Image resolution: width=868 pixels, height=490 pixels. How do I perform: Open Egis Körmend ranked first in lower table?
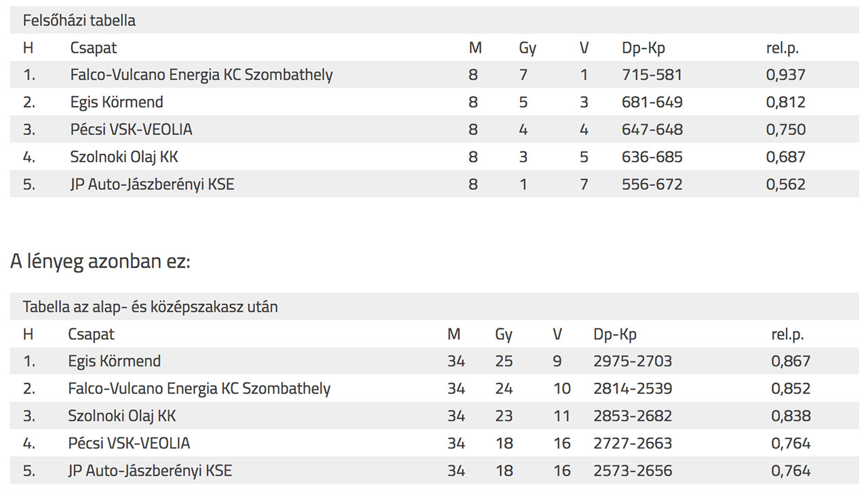[x=115, y=361]
